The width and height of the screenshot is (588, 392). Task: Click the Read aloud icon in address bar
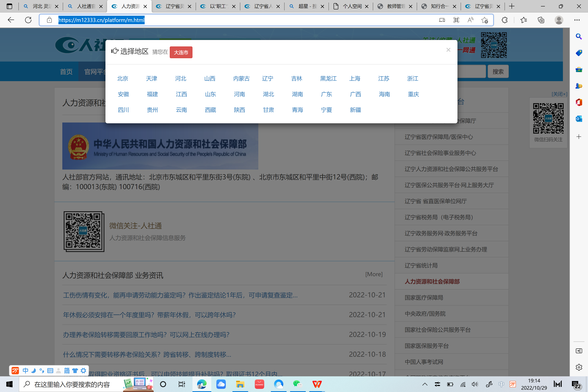pyautogui.click(x=470, y=20)
